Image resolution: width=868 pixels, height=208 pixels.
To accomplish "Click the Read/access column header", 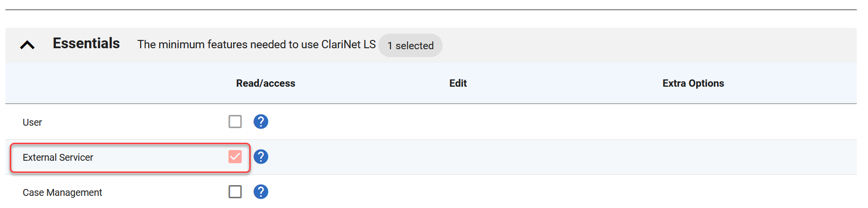I will click(x=265, y=83).
